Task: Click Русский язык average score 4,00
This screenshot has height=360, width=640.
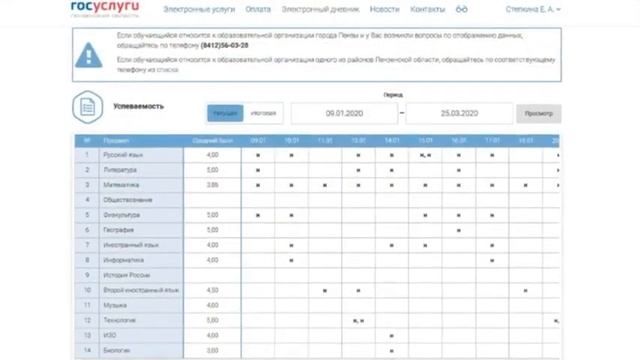Action: click(x=212, y=155)
